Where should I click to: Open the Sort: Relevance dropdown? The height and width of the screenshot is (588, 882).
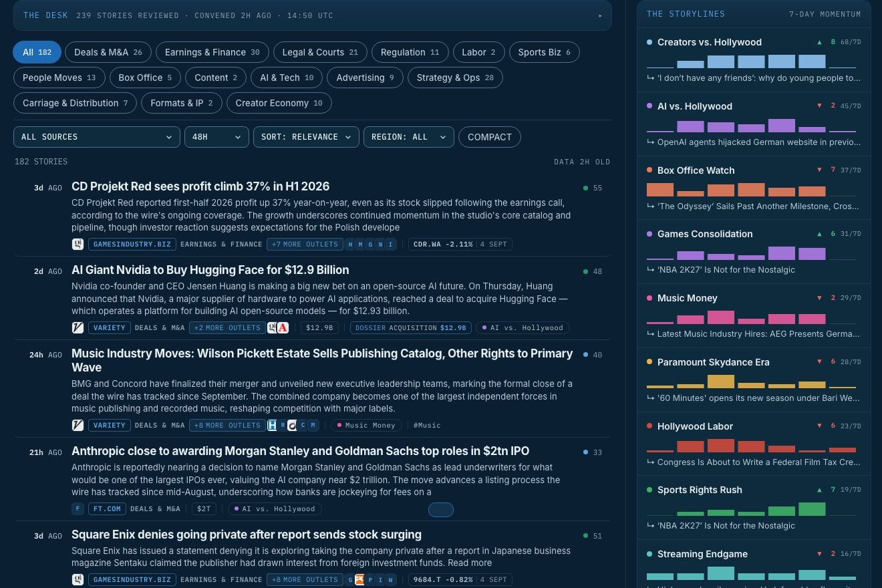[x=306, y=137]
